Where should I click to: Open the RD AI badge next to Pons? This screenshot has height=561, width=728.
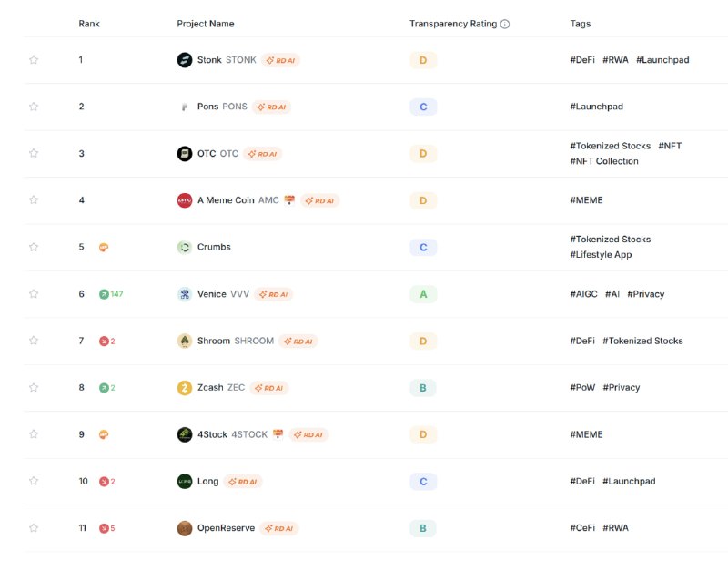[271, 107]
